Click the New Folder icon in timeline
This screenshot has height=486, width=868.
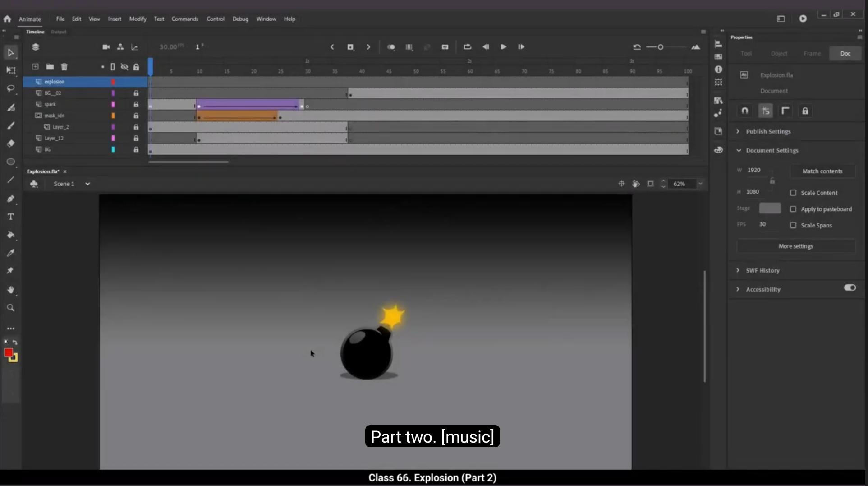50,67
